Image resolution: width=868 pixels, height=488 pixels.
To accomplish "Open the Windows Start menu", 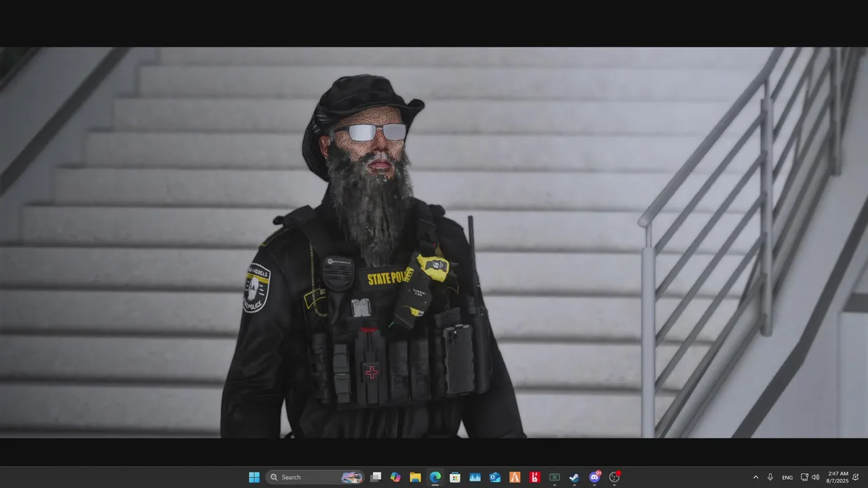I will 254,477.
